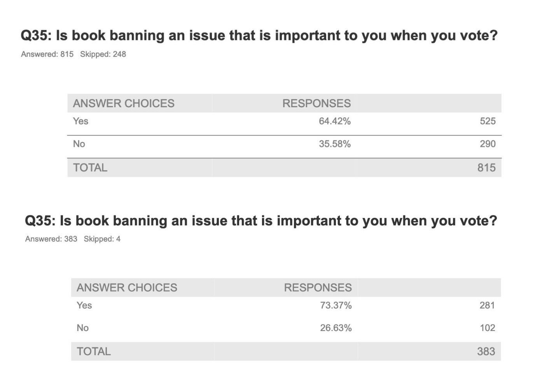Click ANSWER CHOICES header in second table

127,287
